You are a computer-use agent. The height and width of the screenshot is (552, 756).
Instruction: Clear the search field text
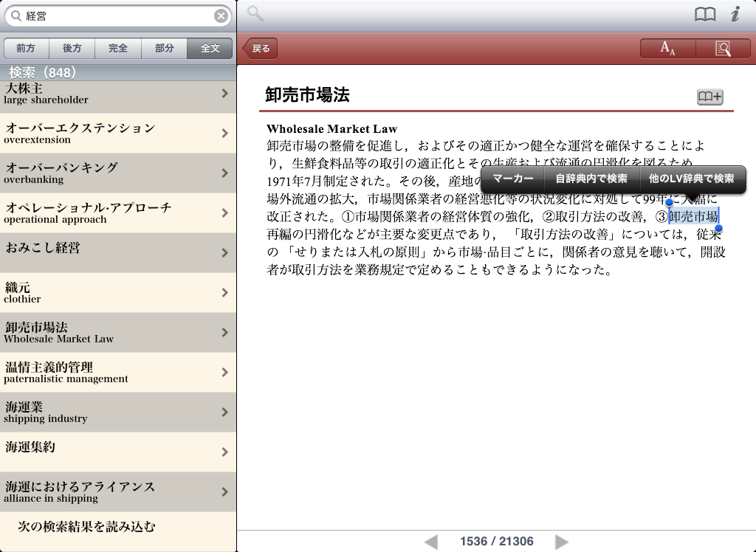[221, 15]
